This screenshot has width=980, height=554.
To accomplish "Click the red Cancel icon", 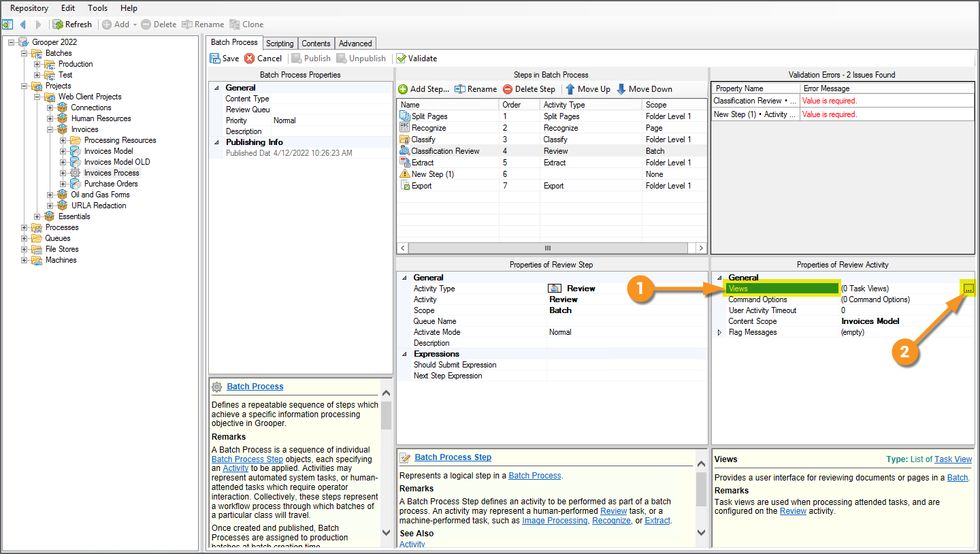I will click(250, 59).
